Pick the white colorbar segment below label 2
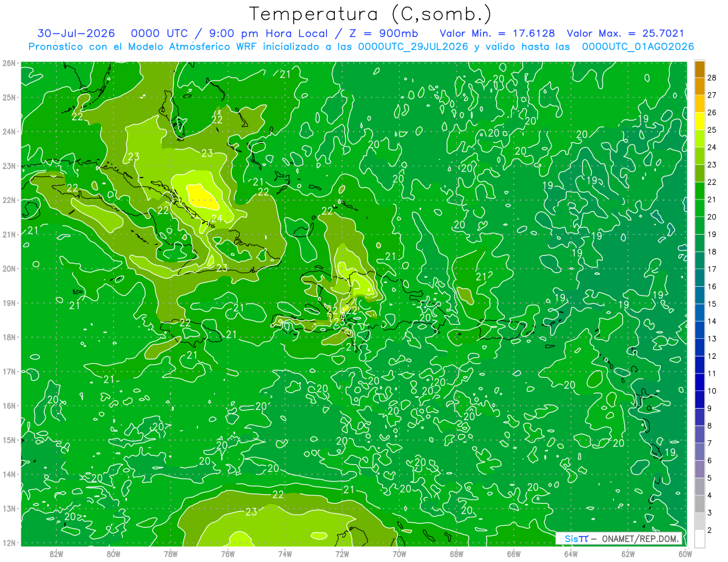Screen dimensions: 728x562 click(x=699, y=538)
